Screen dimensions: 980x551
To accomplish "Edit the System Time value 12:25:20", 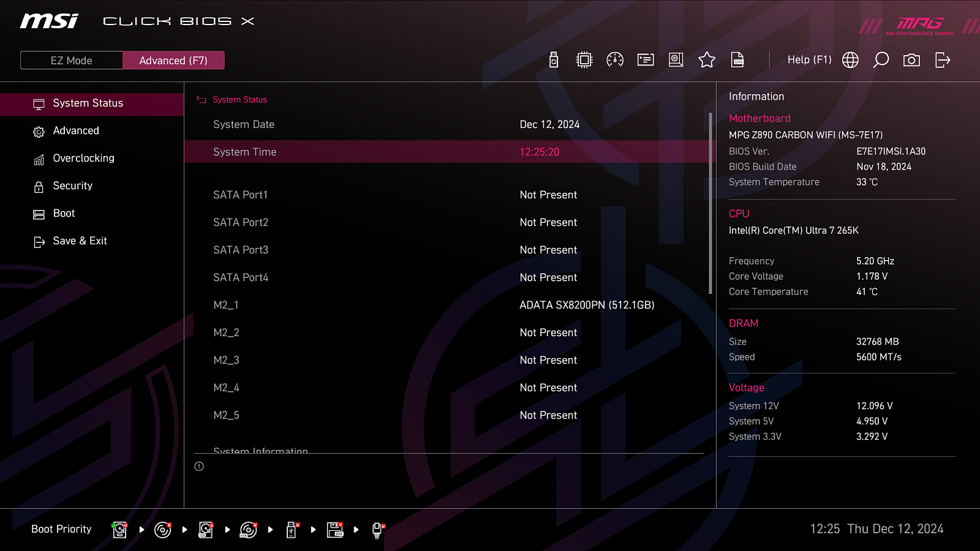I will pyautogui.click(x=539, y=152).
